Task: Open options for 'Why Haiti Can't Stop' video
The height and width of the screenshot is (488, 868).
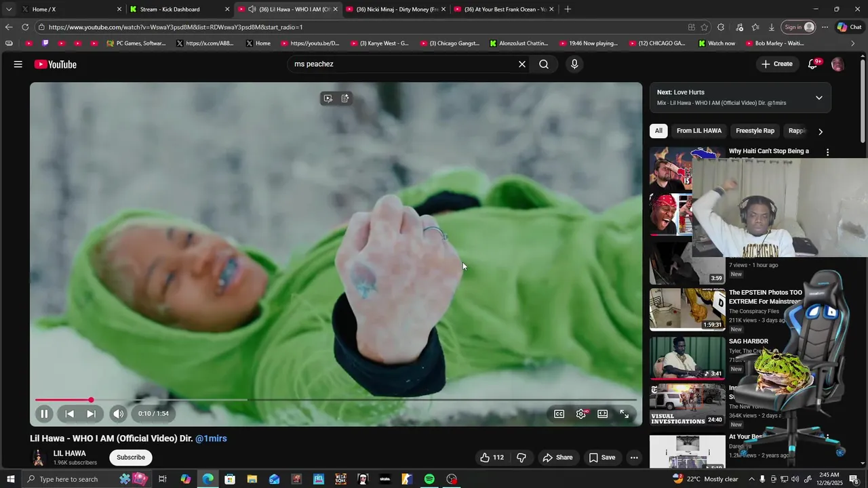Action: [827, 152]
